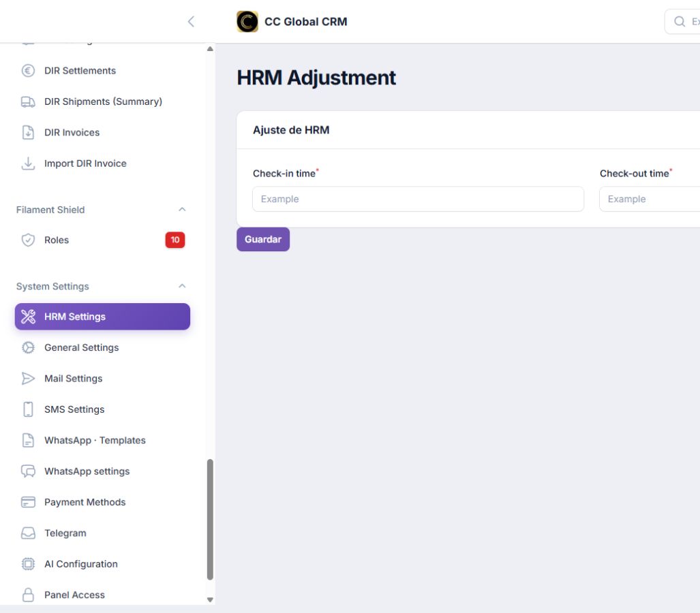Click the red 10 badge on Roles
700x613 pixels.
(175, 240)
